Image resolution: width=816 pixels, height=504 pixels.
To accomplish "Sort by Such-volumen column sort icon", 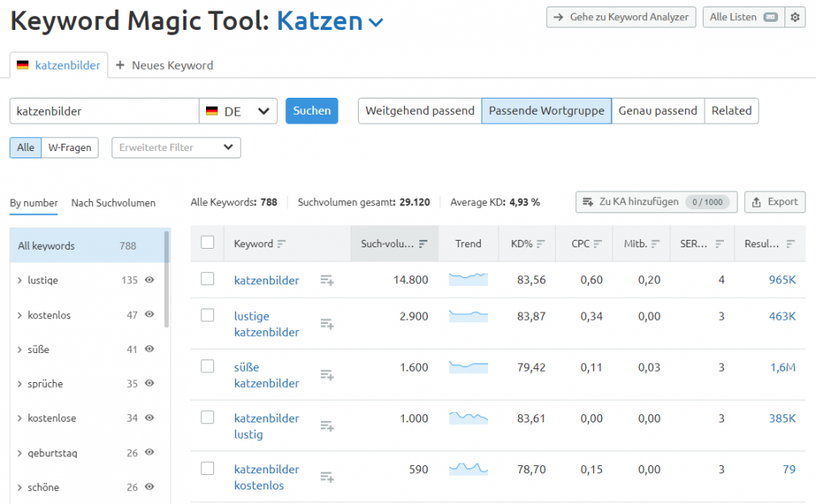I will 423,243.
